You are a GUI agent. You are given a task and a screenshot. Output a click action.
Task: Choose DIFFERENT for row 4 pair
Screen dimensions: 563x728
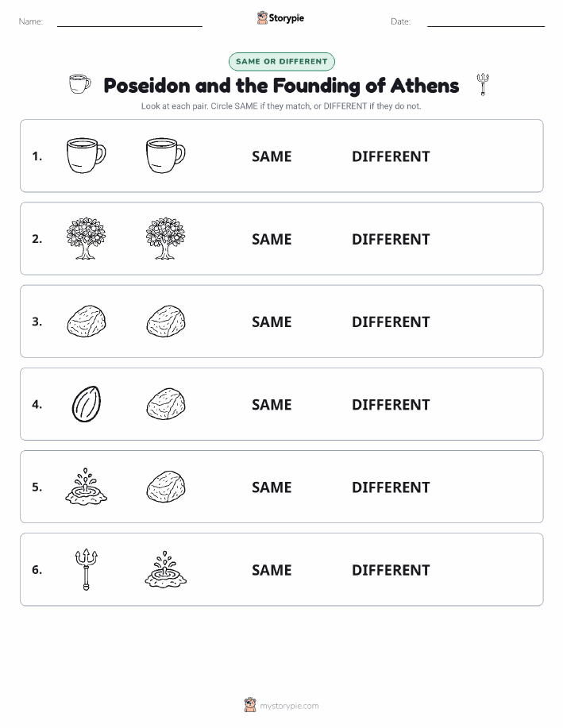391,404
